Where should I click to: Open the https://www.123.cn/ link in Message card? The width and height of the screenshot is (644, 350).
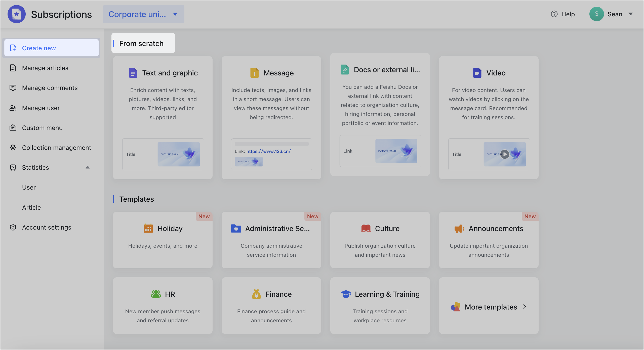coord(268,151)
